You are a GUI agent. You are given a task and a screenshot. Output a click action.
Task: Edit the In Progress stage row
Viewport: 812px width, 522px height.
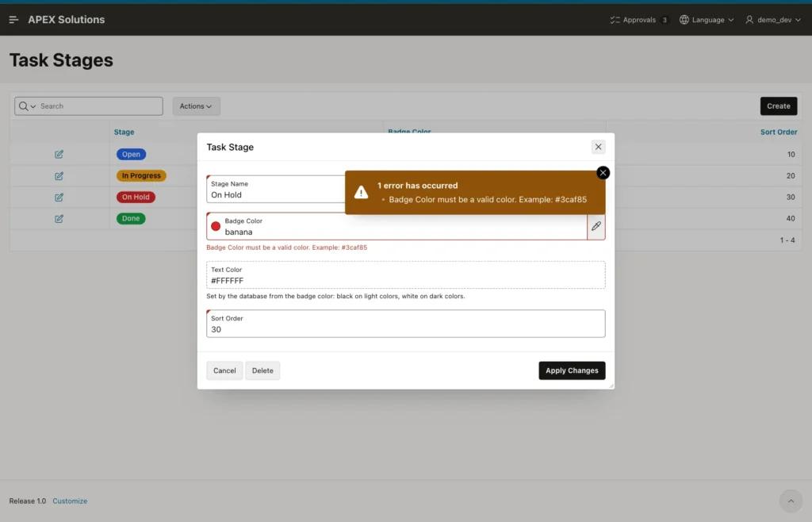pyautogui.click(x=59, y=176)
